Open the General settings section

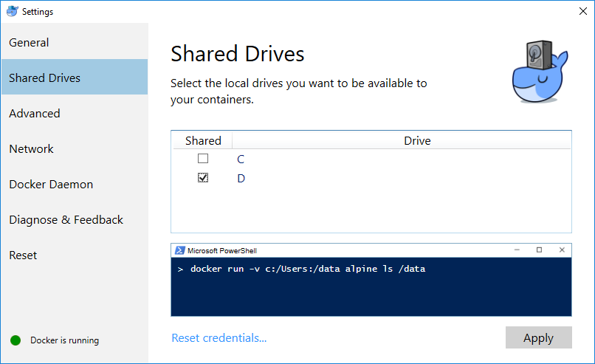click(x=75, y=43)
